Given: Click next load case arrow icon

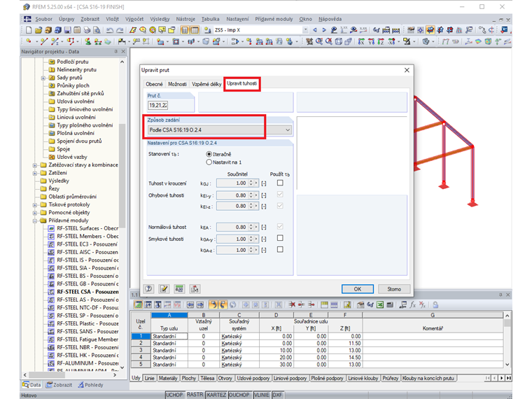Looking at the screenshot, I should pyautogui.click(x=324, y=30).
